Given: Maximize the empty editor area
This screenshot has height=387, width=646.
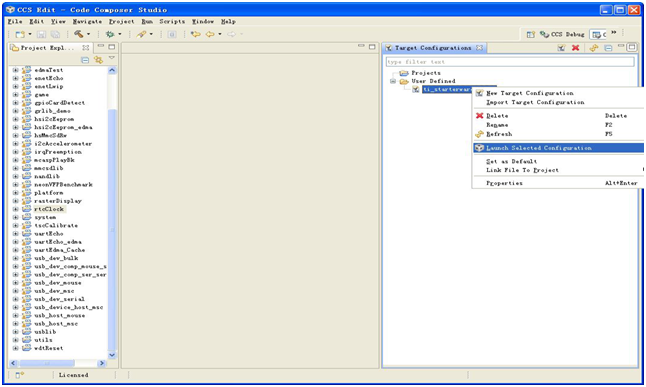Looking at the screenshot, I should (372, 47).
